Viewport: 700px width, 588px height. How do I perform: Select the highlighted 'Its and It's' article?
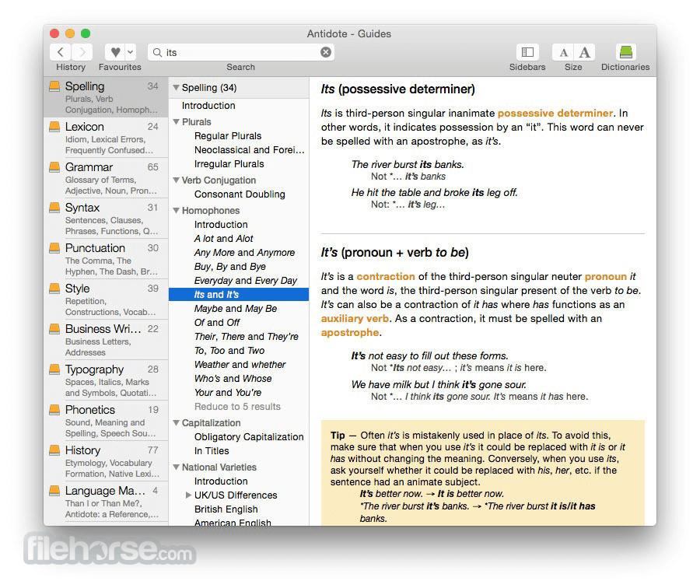tap(239, 295)
